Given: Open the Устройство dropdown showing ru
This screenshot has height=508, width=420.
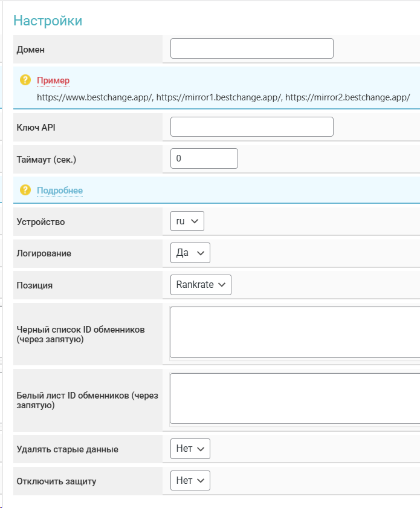Looking at the screenshot, I should coord(187,221).
